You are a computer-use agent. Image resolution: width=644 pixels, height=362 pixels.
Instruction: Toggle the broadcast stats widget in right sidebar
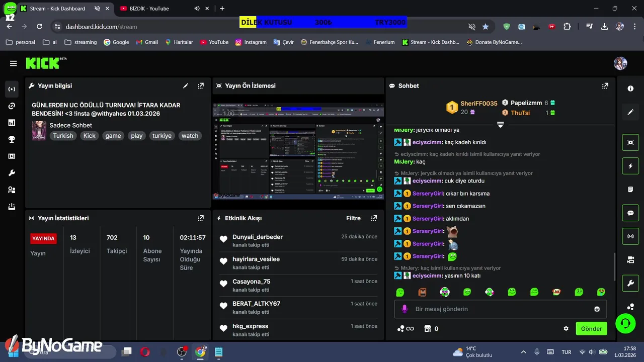[630, 236]
